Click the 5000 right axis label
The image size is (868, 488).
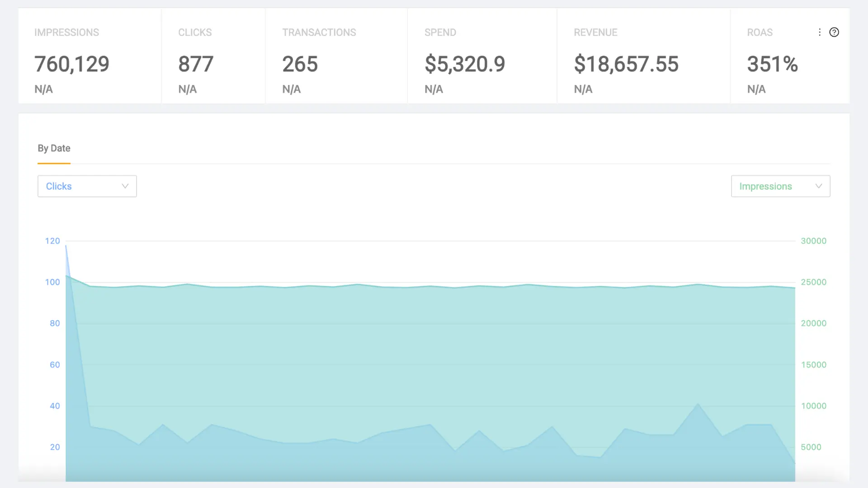coord(811,447)
